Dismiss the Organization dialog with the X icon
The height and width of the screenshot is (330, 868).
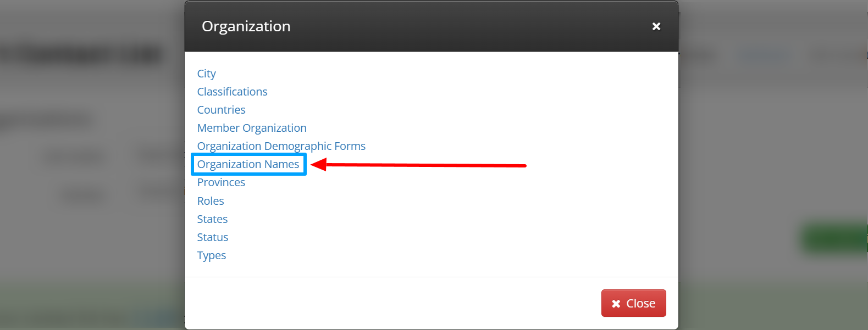656,26
